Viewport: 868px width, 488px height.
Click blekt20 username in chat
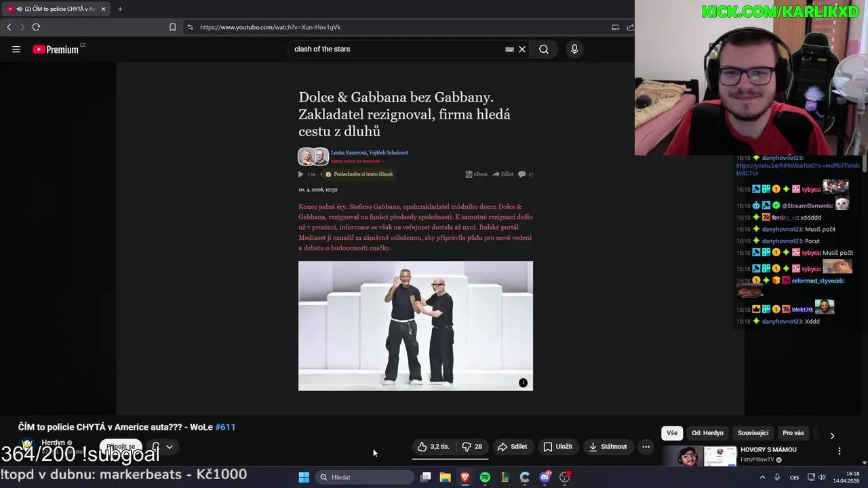[x=802, y=310]
